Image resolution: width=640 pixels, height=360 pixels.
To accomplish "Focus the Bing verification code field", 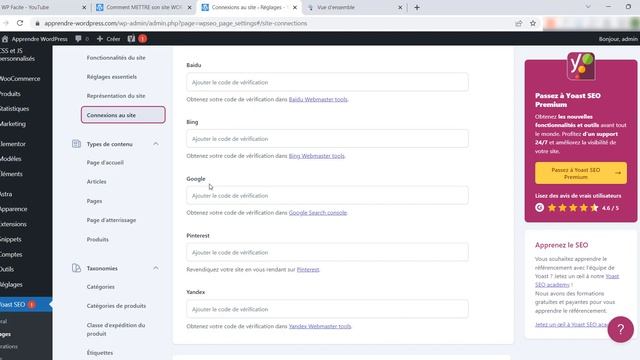I will [327, 139].
